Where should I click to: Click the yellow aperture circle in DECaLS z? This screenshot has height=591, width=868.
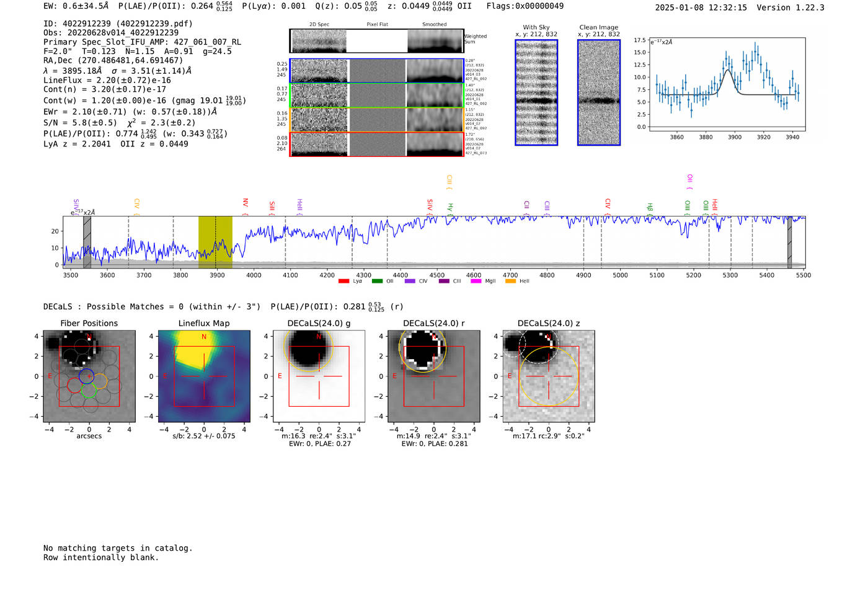coord(549,376)
